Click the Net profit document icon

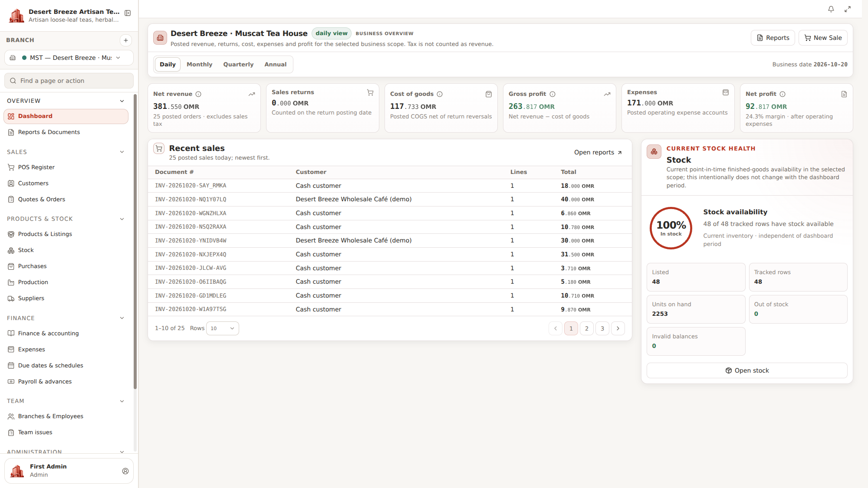[x=844, y=94]
